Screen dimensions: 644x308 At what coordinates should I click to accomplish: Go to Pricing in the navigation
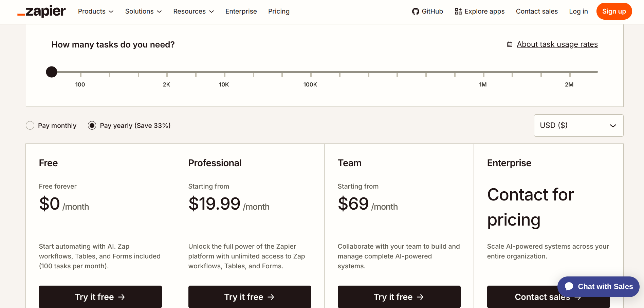[279, 12]
